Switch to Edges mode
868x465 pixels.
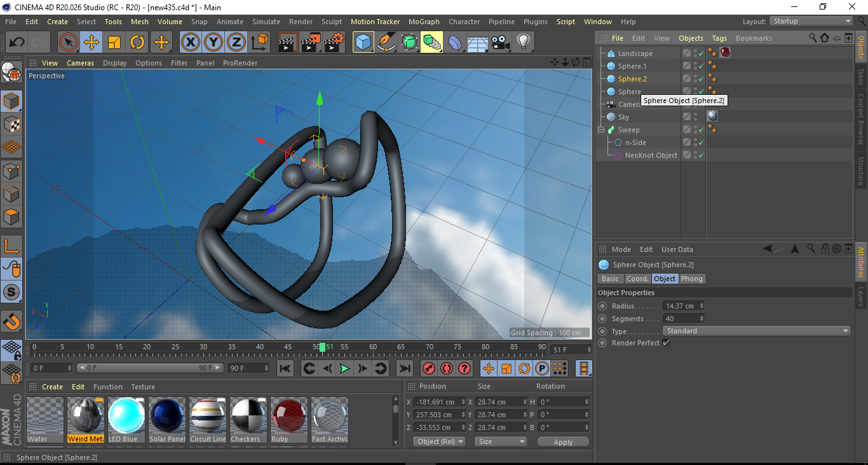click(x=11, y=193)
